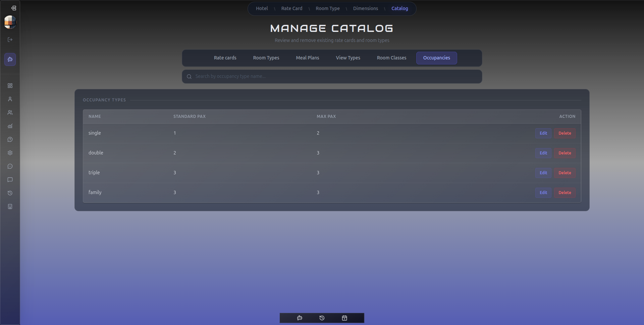This screenshot has width=644, height=325.
Task: Click the search magnifier icon
Action: (189, 77)
